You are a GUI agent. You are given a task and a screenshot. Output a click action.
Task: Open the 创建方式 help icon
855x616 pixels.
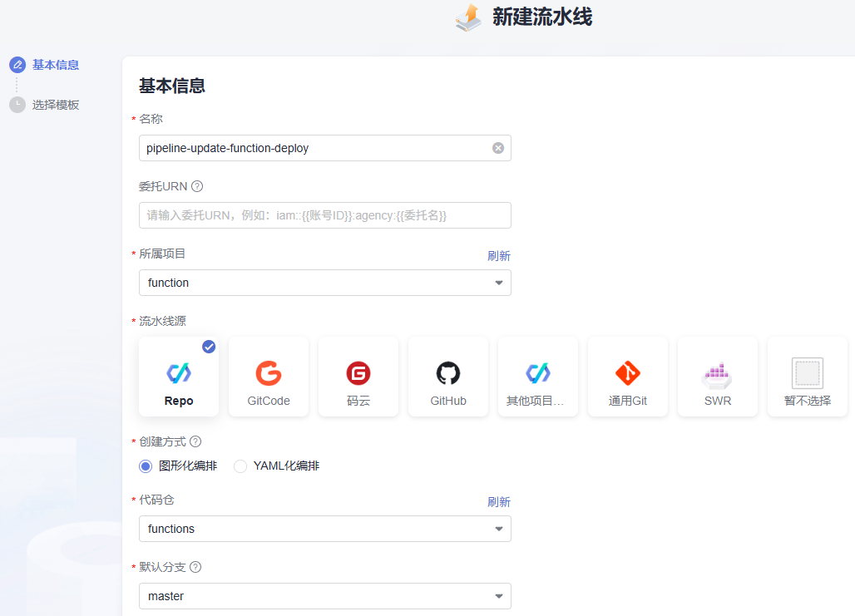[195, 441]
